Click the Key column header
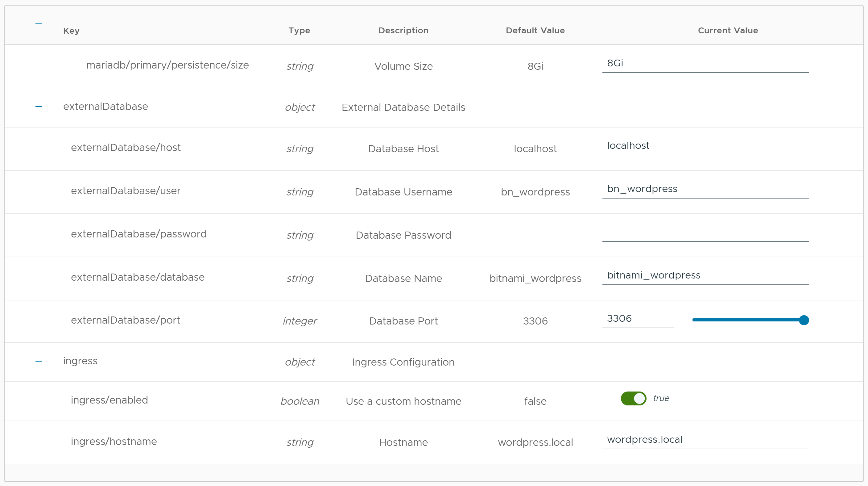This screenshot has height=486, width=868. coord(71,31)
